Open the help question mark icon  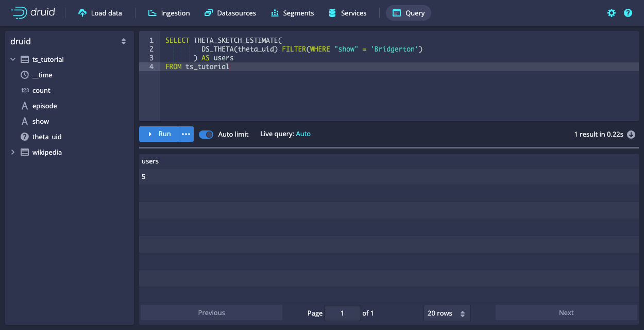[628, 13]
